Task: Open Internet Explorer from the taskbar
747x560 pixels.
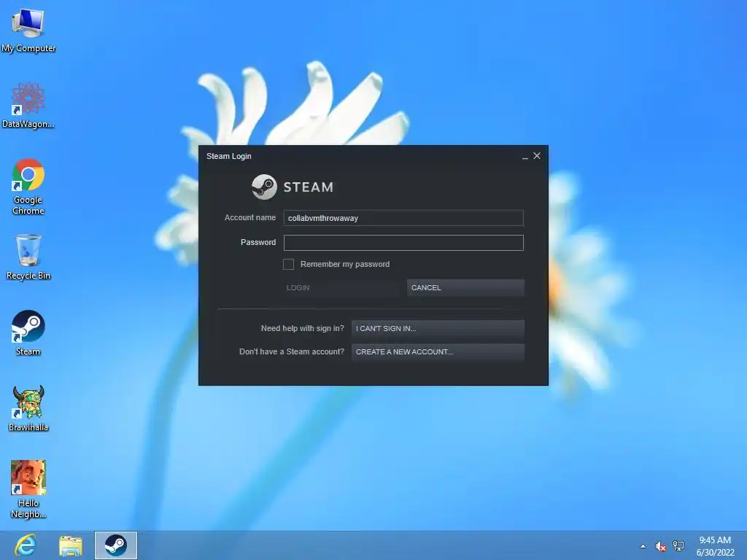Action: point(26,545)
